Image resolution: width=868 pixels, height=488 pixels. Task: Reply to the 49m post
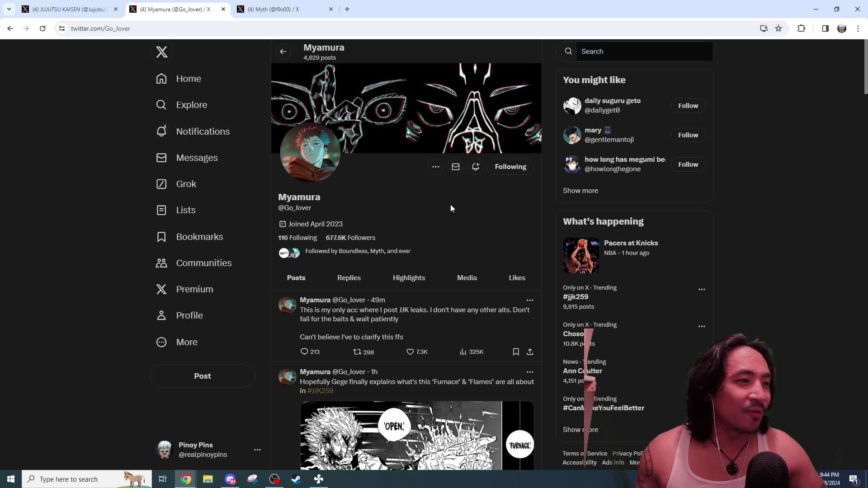[x=310, y=352]
